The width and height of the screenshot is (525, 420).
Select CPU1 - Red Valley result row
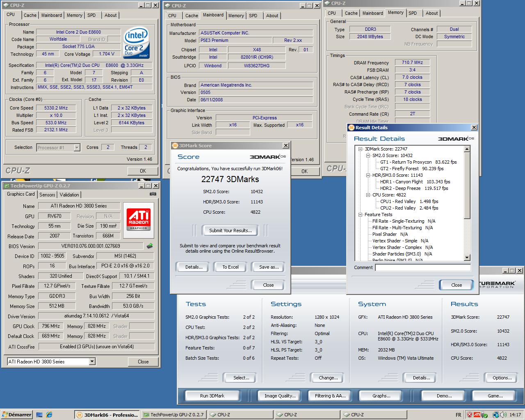click(409, 201)
